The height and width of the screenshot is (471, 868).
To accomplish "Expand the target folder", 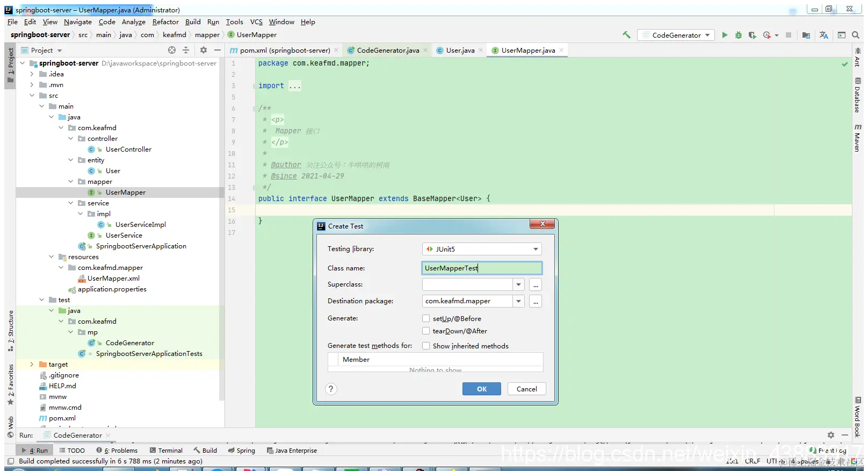I will 32,365.
